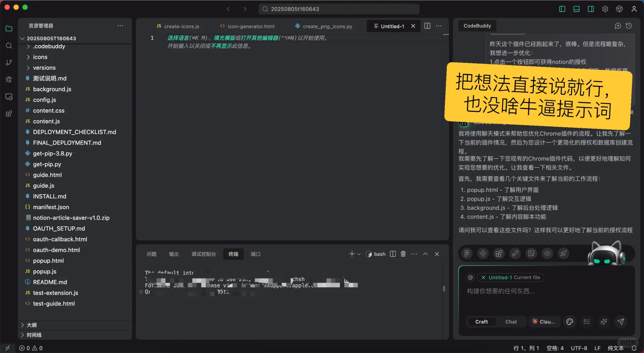644x353 pixels.
Task: Open the Source Control view in the activity bar
Action: [9, 62]
